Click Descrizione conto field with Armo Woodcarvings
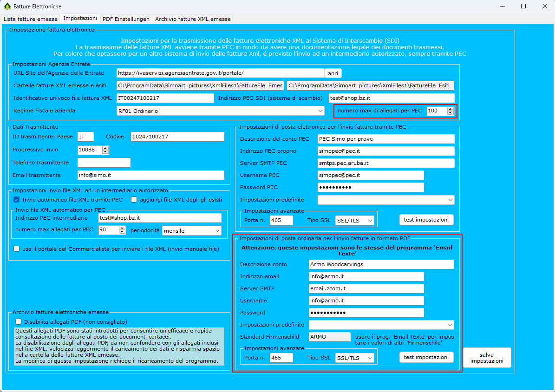 (381, 264)
